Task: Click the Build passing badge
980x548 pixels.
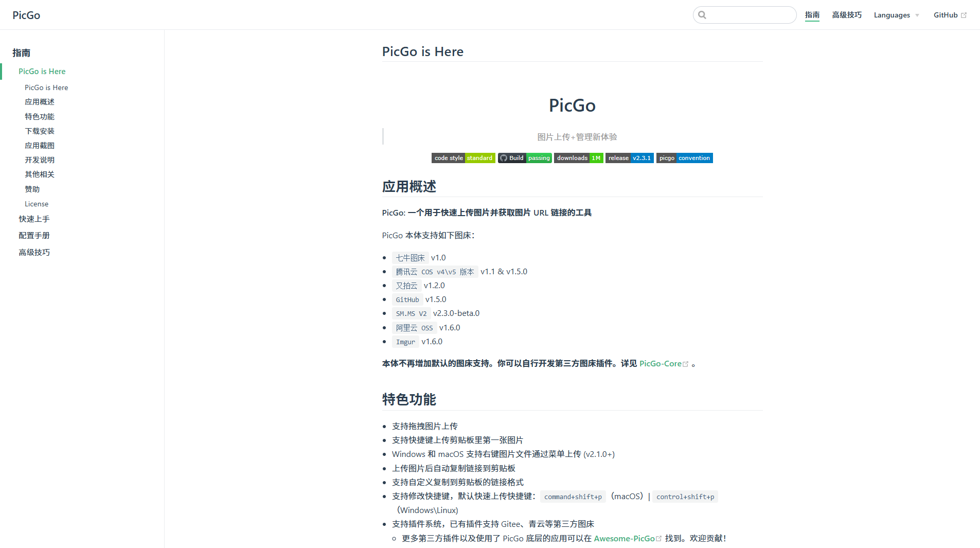Action: point(524,158)
